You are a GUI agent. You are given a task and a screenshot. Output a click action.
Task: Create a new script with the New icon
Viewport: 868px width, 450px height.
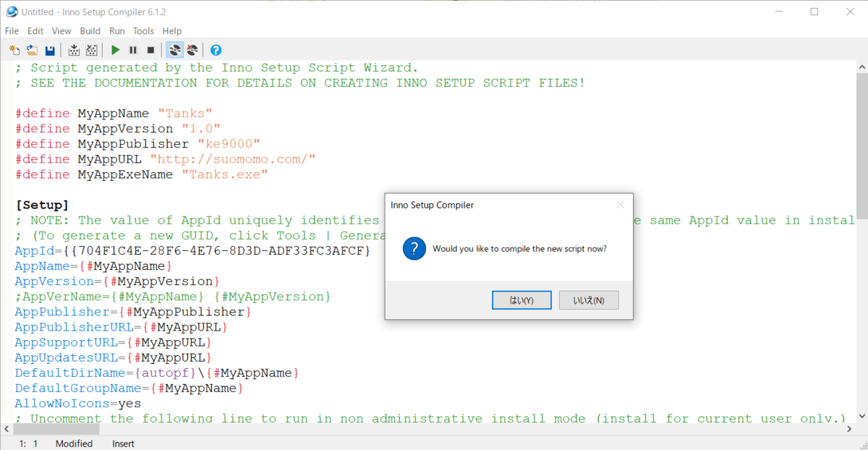14,50
